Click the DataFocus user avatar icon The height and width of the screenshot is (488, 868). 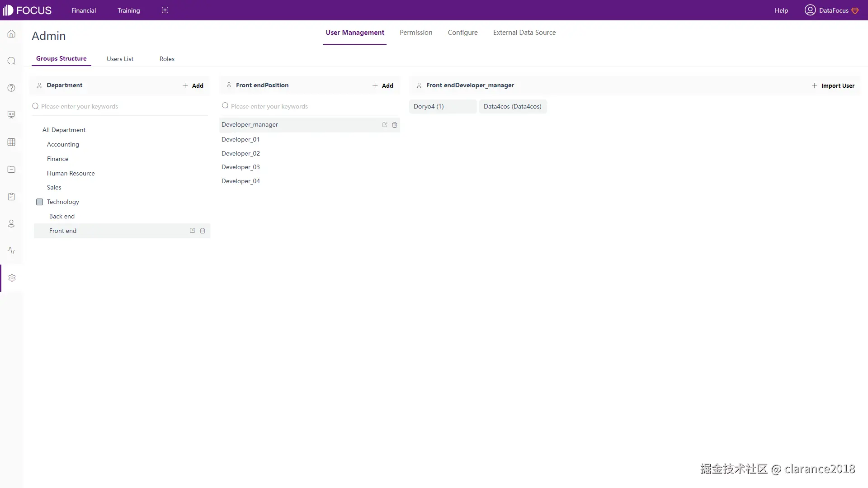(x=810, y=10)
